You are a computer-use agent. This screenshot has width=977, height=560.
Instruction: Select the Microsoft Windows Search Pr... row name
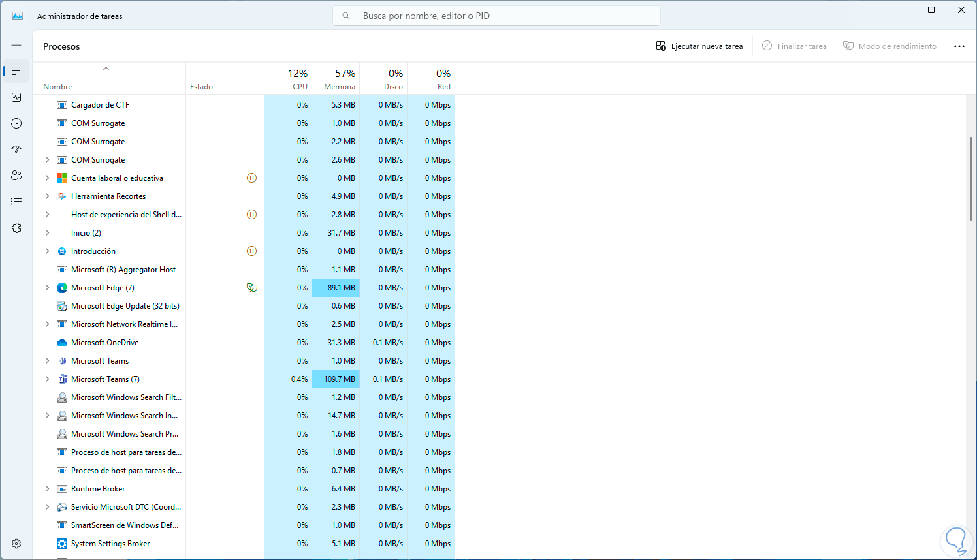(125, 434)
